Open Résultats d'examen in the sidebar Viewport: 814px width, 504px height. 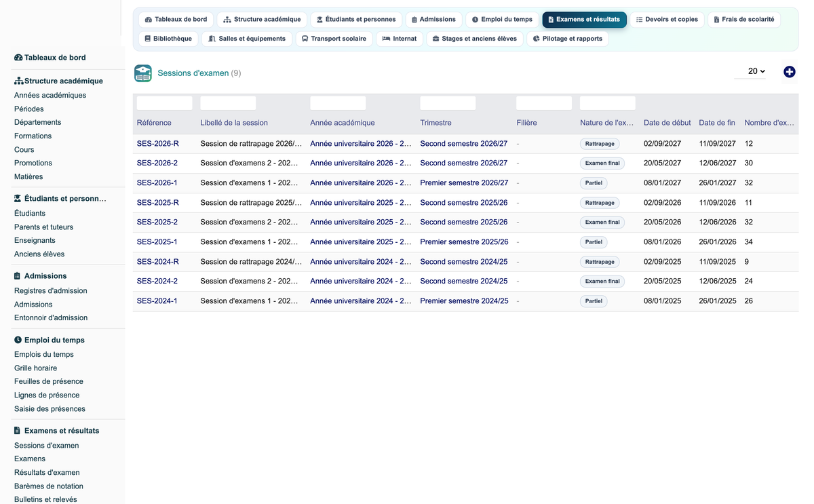click(47, 472)
